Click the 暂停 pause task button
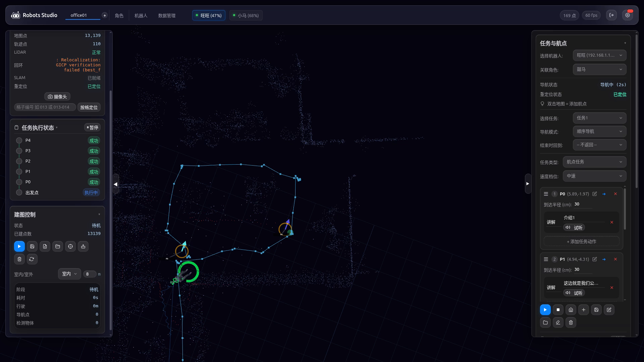The image size is (644, 362). (x=92, y=127)
